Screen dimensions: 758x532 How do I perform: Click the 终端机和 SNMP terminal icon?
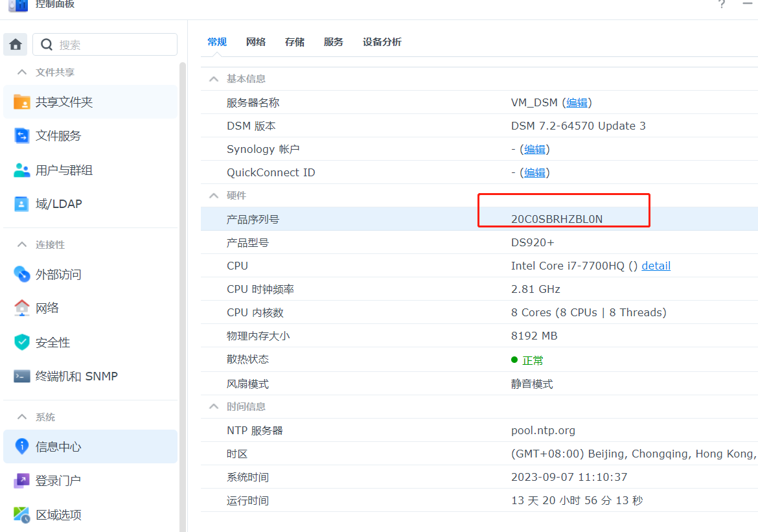pyautogui.click(x=22, y=376)
